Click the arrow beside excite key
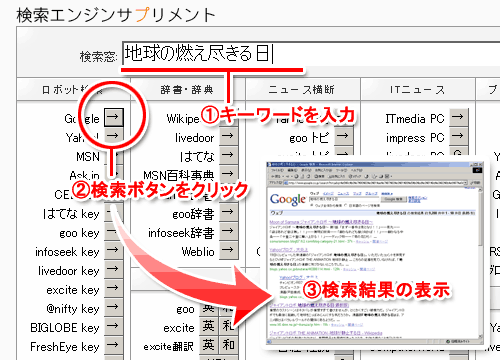The image size is (500, 360). click(114, 288)
